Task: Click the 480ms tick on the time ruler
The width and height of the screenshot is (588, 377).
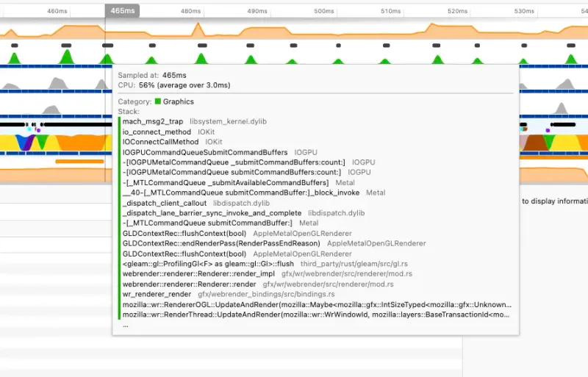Action: coord(190,11)
